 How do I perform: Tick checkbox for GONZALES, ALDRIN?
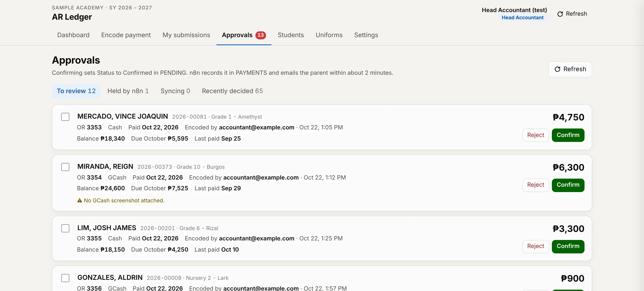(x=65, y=278)
